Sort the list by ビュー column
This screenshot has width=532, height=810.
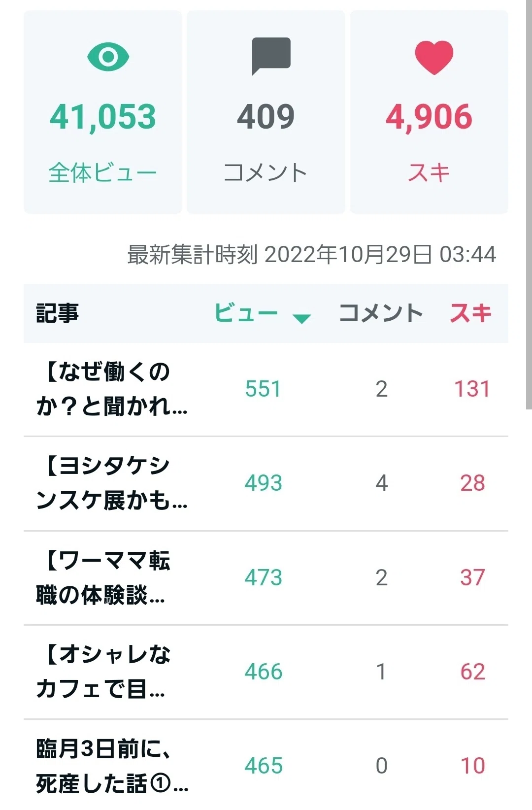(x=246, y=313)
